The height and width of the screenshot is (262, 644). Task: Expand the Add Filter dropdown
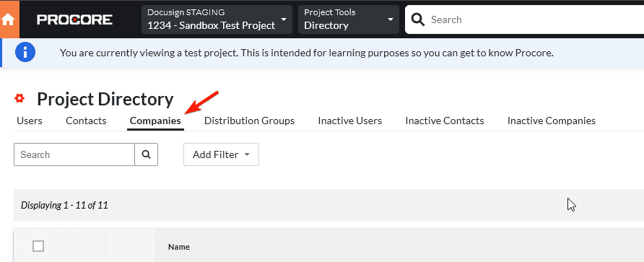pyautogui.click(x=221, y=154)
